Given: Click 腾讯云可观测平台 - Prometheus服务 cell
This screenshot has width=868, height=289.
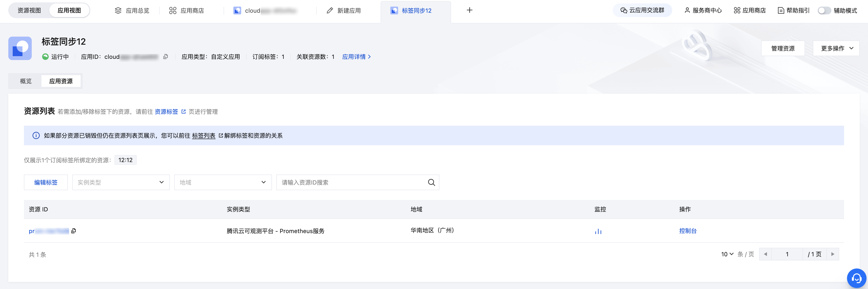Looking at the screenshot, I should tap(276, 231).
